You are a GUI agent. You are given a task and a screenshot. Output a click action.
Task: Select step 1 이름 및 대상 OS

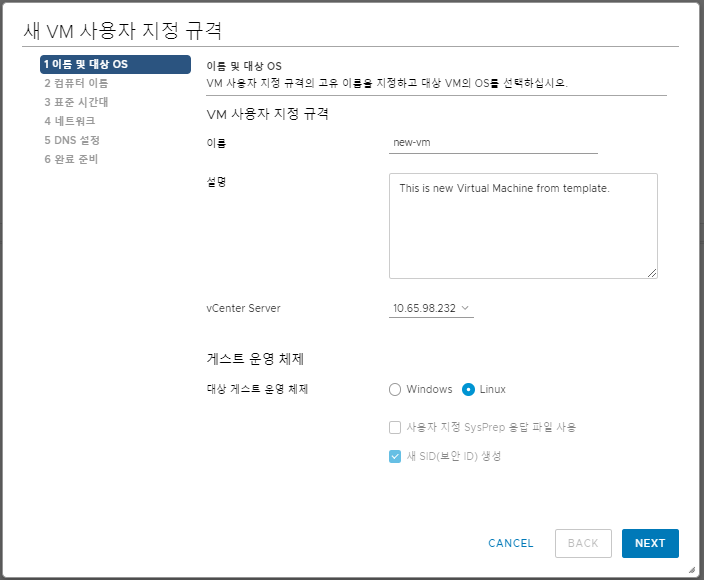point(115,64)
